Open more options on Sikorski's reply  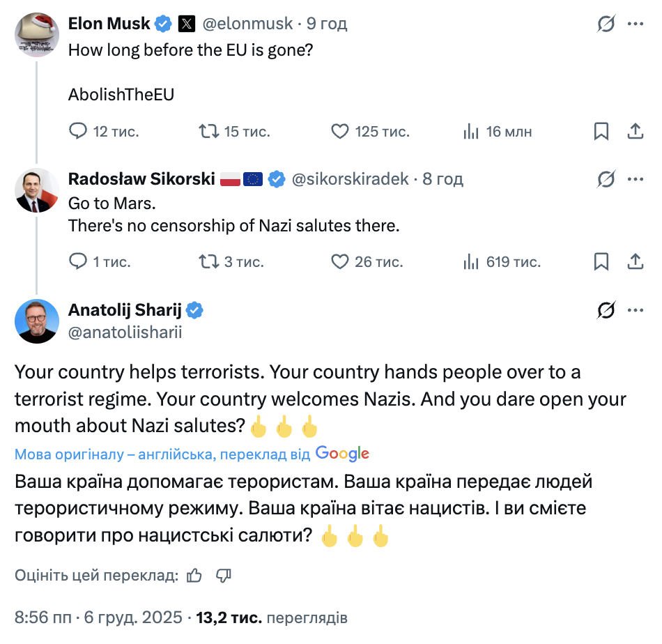pyautogui.click(x=635, y=178)
